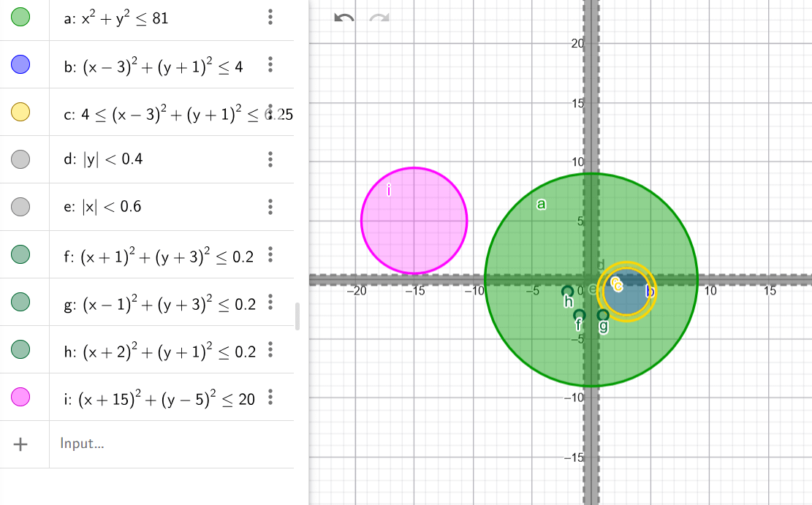Open three-dot menu for equation b

[270, 65]
